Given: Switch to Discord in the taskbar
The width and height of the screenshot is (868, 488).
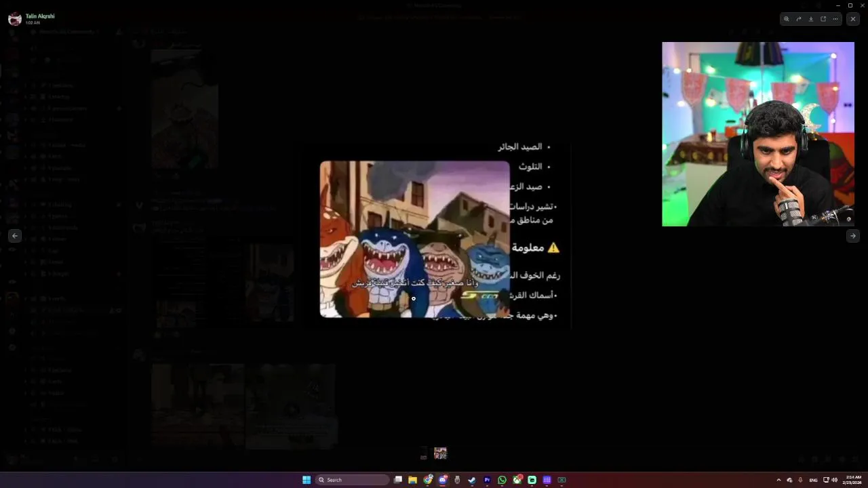Looking at the screenshot, I should [x=443, y=480].
